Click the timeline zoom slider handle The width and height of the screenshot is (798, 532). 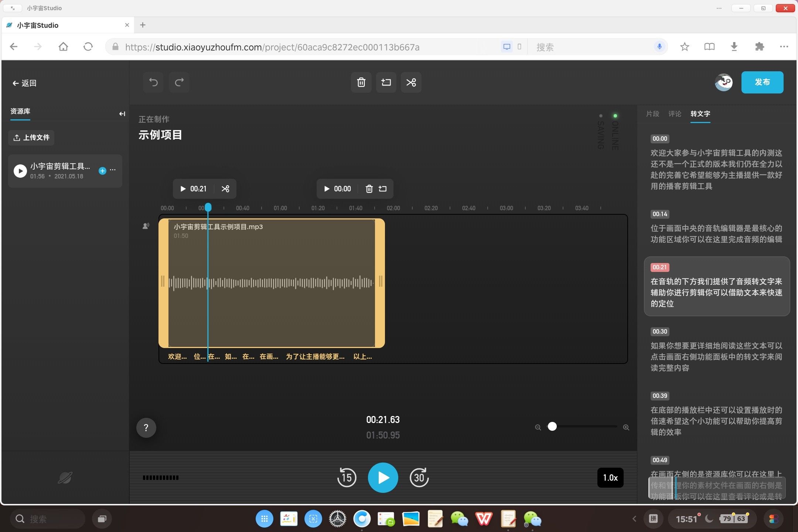(x=552, y=427)
